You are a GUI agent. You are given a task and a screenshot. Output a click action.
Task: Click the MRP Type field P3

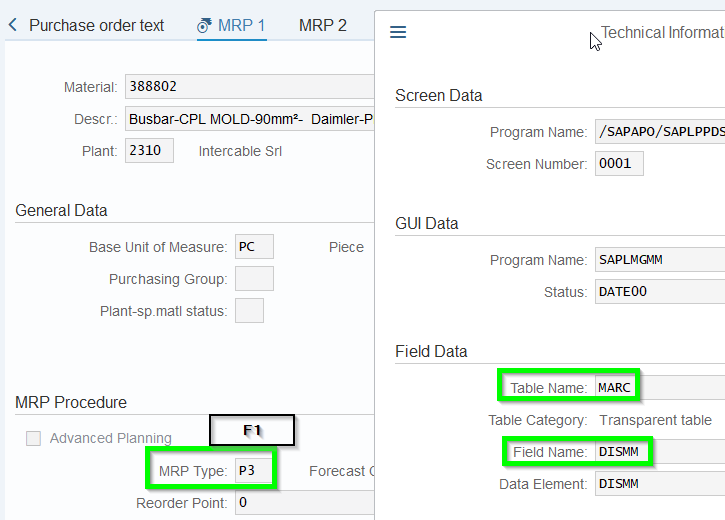[x=253, y=471]
